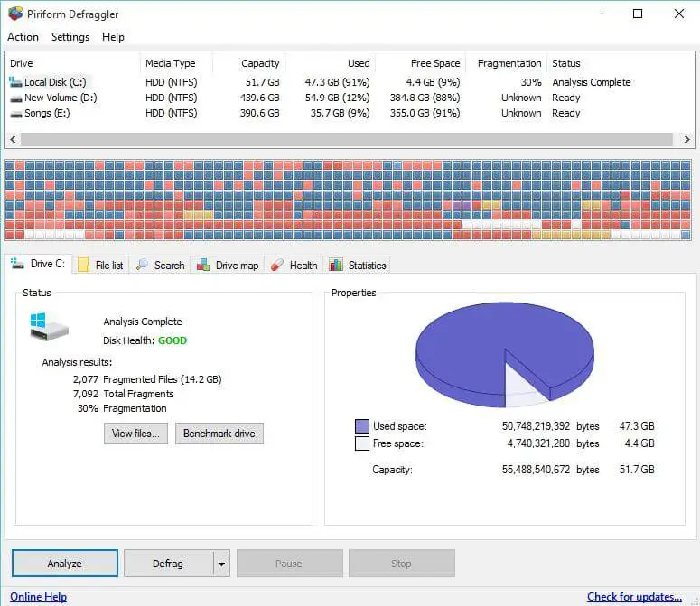Screen dimensions: 700x606
Task: Click the 35.7 GB (9%) used cell
Action: point(341,113)
